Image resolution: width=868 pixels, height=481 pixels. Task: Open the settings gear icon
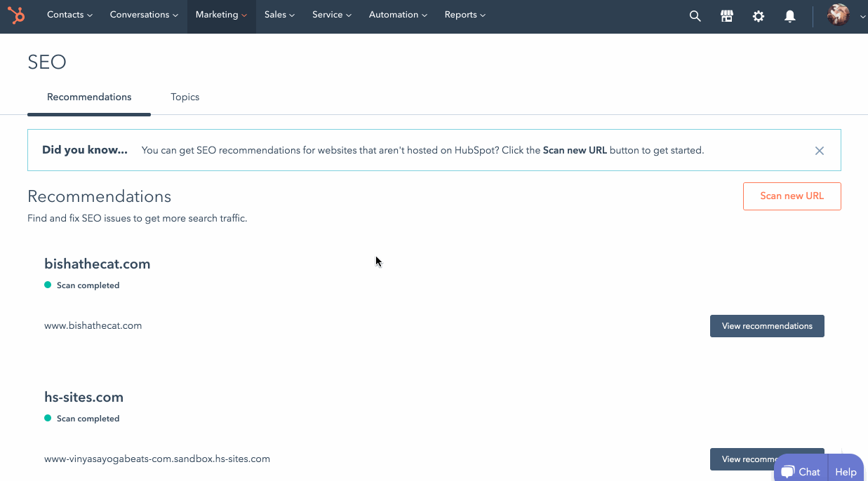(x=759, y=16)
